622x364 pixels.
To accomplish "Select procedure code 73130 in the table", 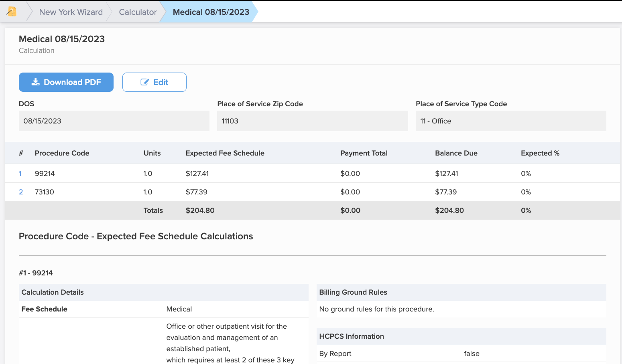I will tap(45, 192).
